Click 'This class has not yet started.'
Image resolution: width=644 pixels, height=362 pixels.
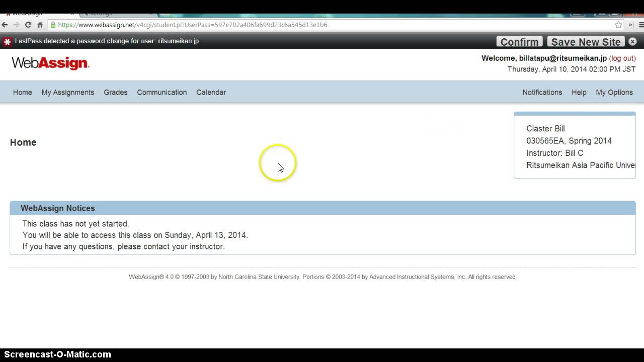[x=76, y=224]
